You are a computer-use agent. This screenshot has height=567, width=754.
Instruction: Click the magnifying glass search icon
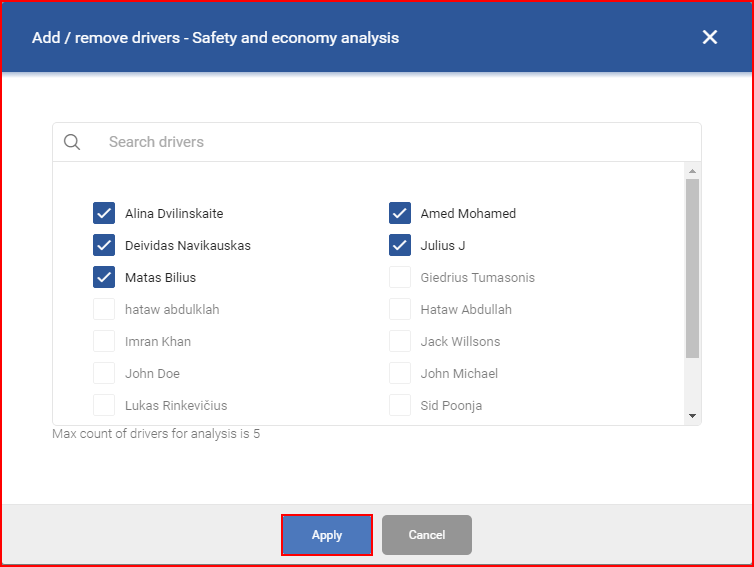point(72,142)
